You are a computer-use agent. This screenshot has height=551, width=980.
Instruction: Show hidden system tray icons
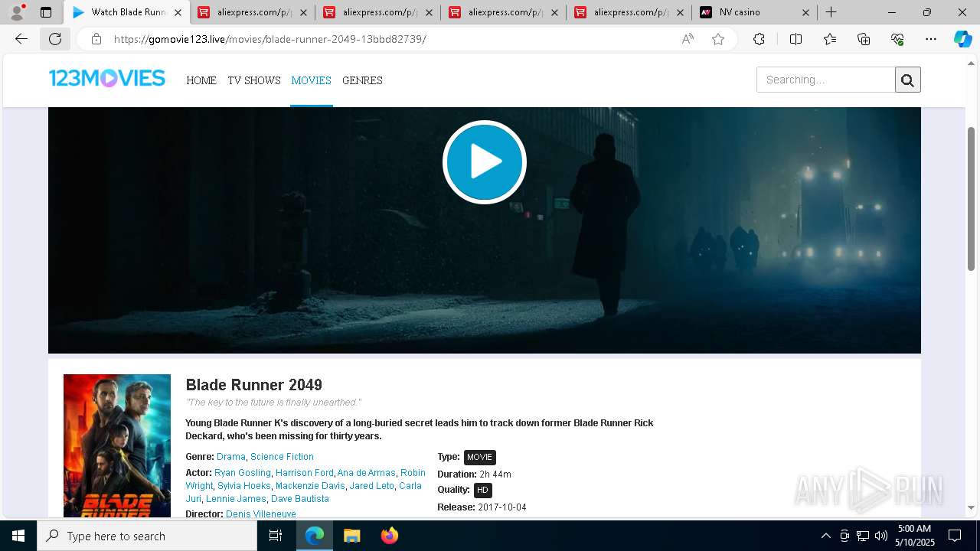(x=825, y=536)
